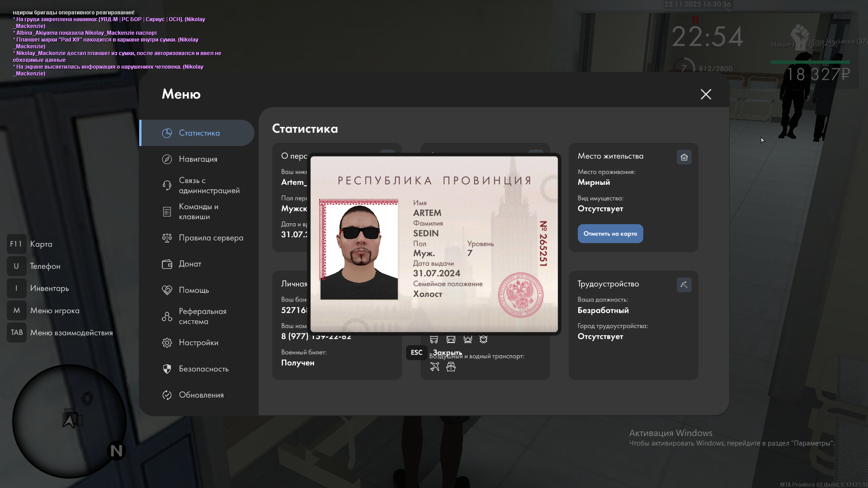
Task: Click the shield icon beside Безопасность
Action: tap(167, 369)
